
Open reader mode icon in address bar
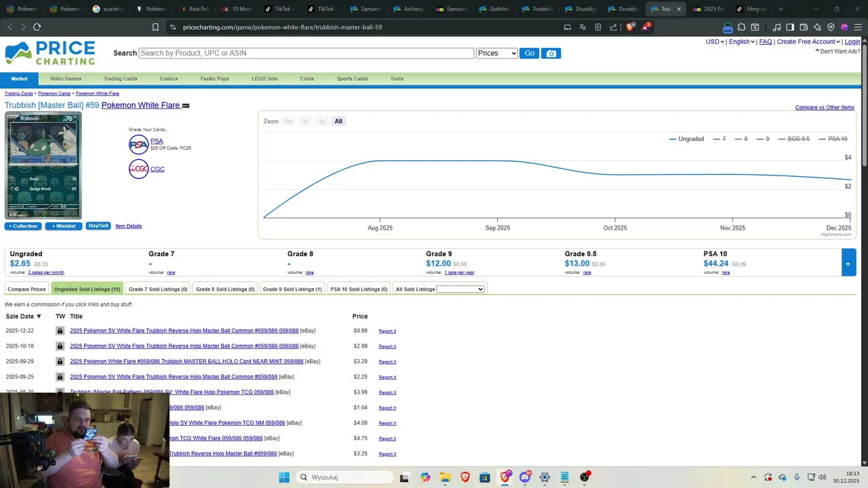click(598, 27)
